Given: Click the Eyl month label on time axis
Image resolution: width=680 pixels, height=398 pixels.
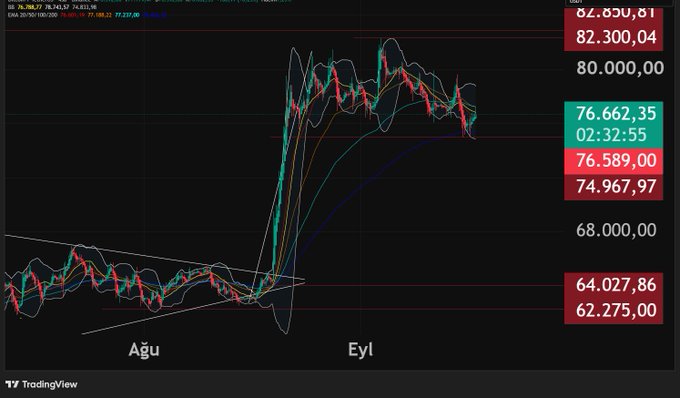Looking at the screenshot, I should [360, 349].
